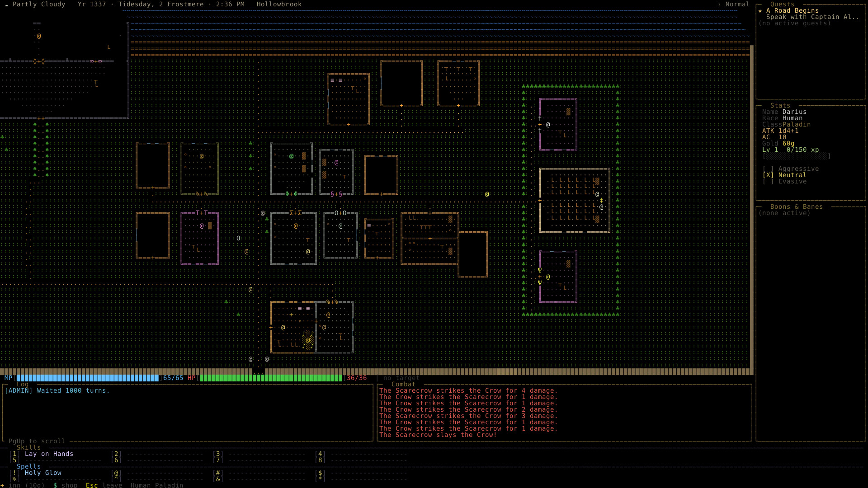This screenshot has height=488, width=868.
Task: Click the green Φ+Φ shop door sign
Action: [291, 194]
